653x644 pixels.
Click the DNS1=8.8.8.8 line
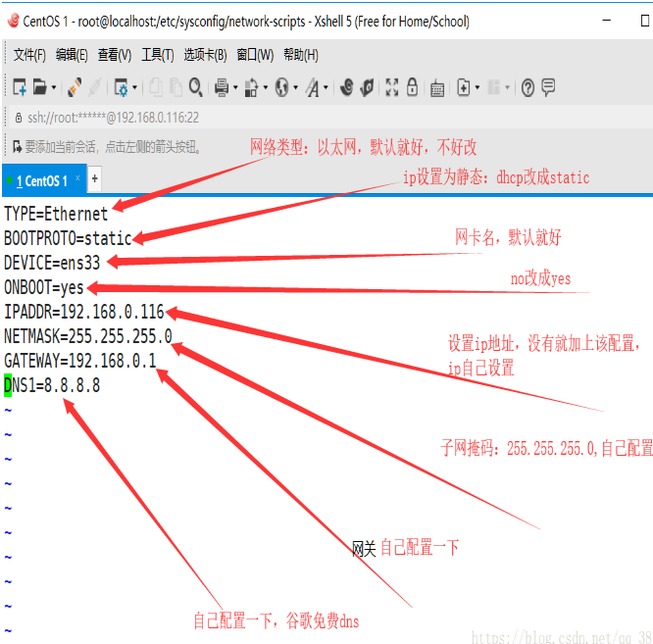(x=52, y=385)
